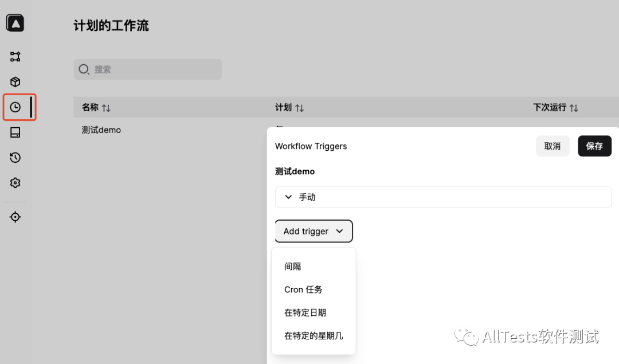Click 取消 to dismiss the Workflow Triggers panel
The image size is (619, 364).
point(552,146)
